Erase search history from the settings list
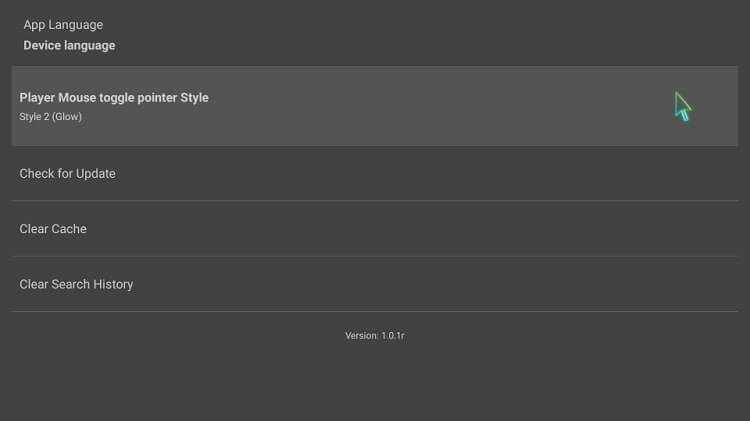The height and width of the screenshot is (421, 750). (x=375, y=284)
